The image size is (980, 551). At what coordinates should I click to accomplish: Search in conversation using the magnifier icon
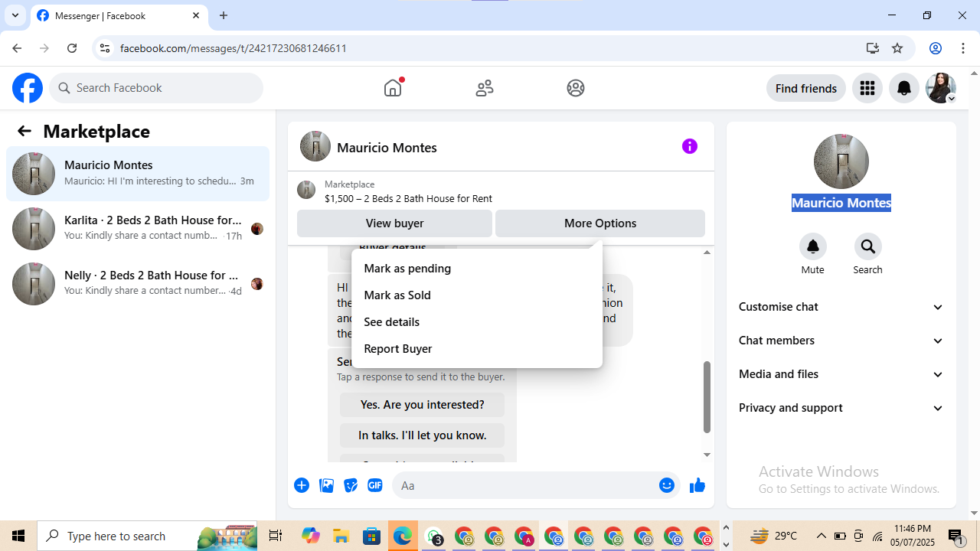pos(867,246)
